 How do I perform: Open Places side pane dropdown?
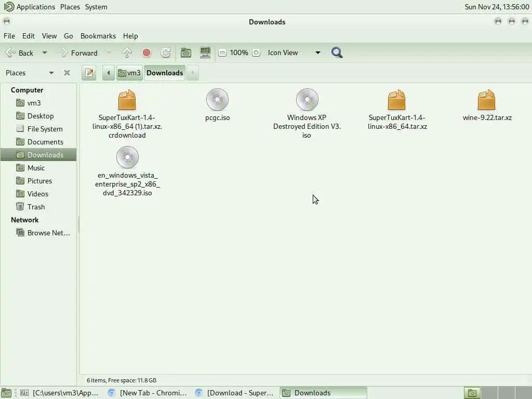tap(29, 73)
